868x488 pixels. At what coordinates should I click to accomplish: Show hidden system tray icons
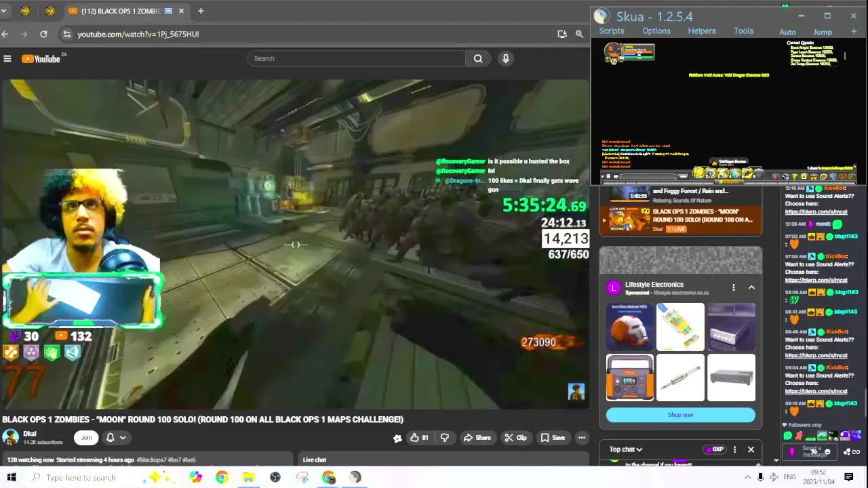(747, 477)
